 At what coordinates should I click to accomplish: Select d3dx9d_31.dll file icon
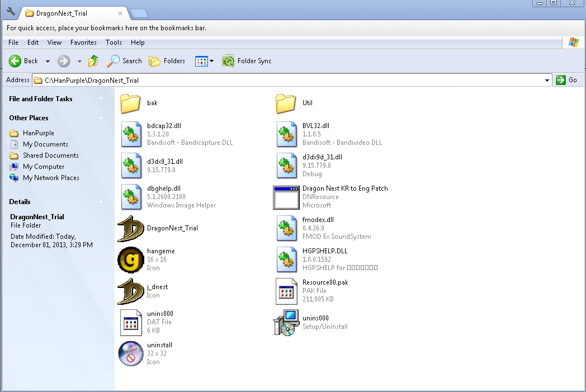tap(287, 166)
